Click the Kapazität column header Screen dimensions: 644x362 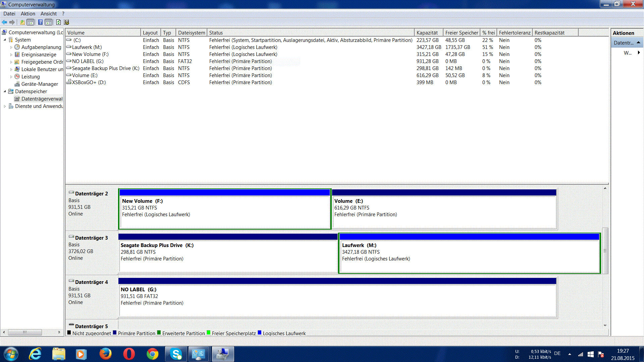coord(427,33)
